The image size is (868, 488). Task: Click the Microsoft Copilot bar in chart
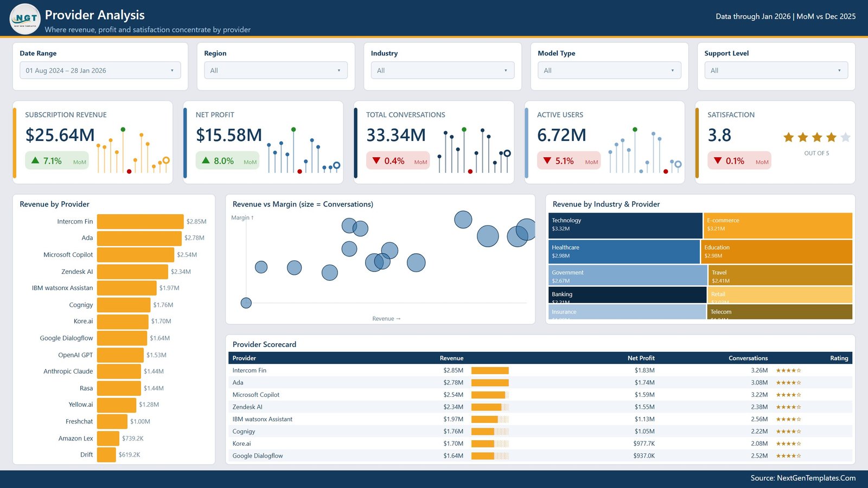point(136,255)
